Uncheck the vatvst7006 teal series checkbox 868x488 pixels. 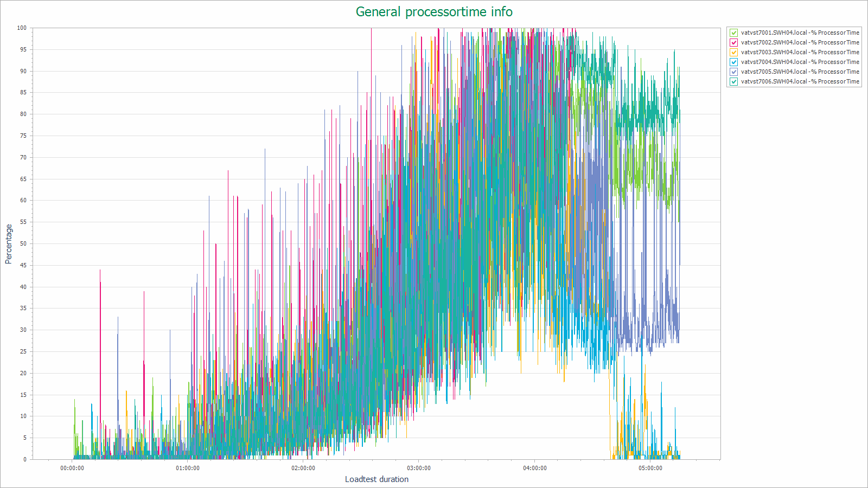[x=734, y=81]
